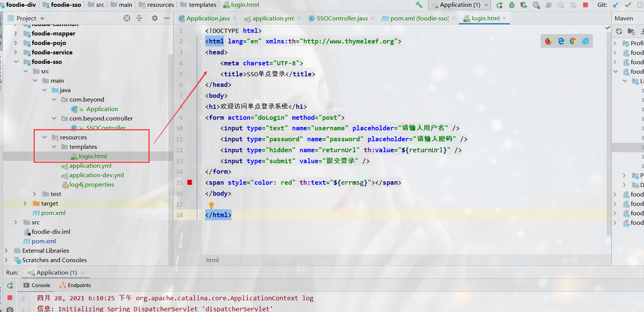Viewport: 644px width, 312px height.
Task: Open the Application (1) run configuration dropdown
Action: tap(460, 5)
